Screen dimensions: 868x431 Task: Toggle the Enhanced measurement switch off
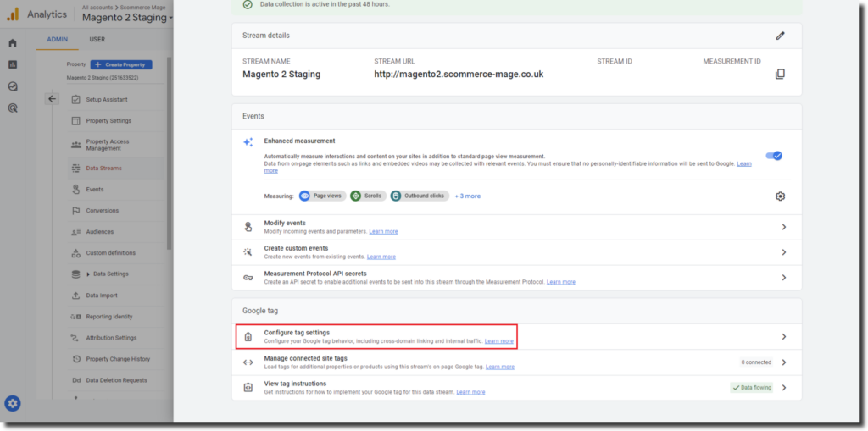tap(774, 156)
